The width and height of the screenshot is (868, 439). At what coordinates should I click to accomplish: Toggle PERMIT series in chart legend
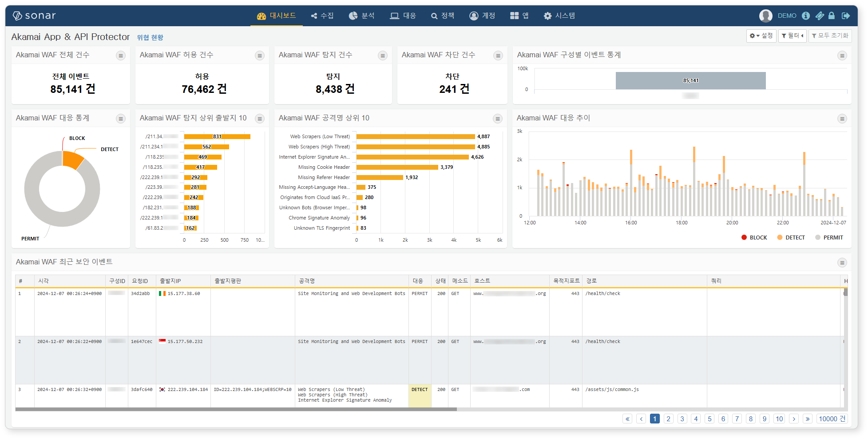(829, 238)
